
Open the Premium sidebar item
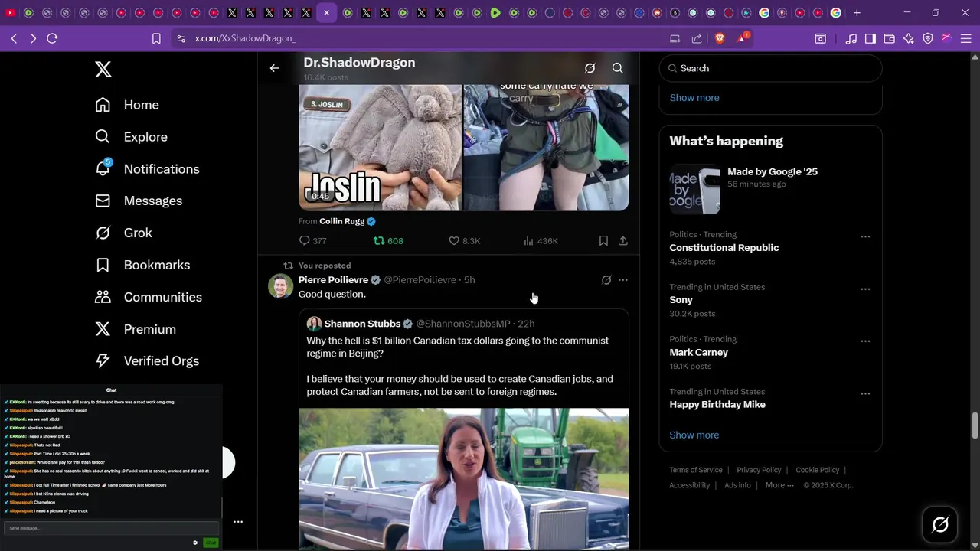click(136, 329)
